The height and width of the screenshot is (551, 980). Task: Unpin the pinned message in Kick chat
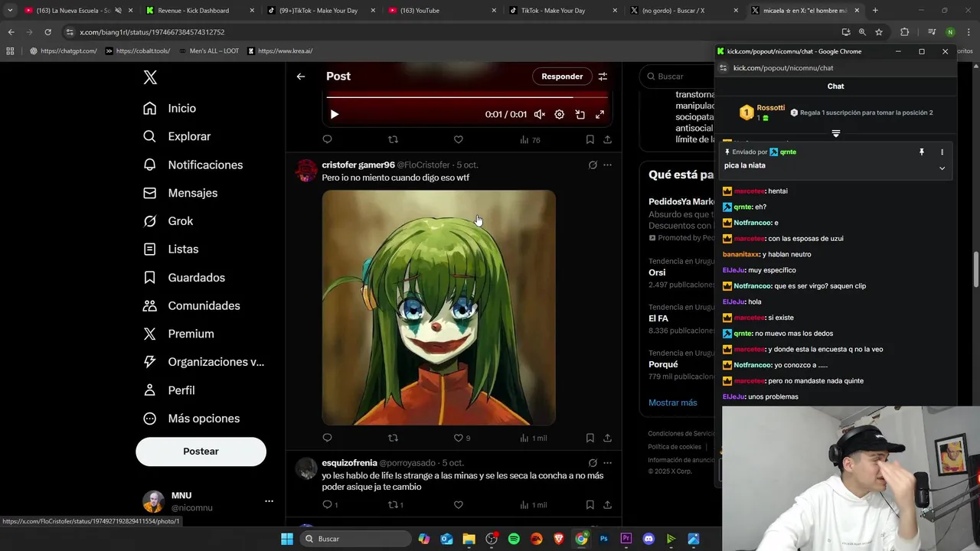pyautogui.click(x=922, y=152)
